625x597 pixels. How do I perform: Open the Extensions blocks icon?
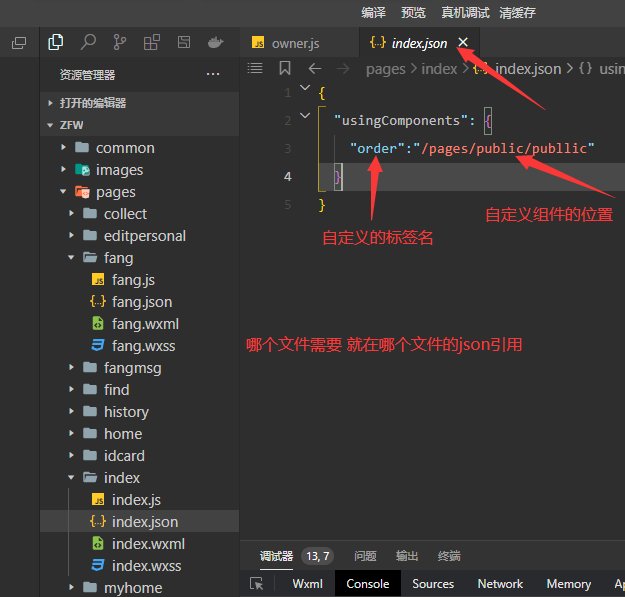151,42
